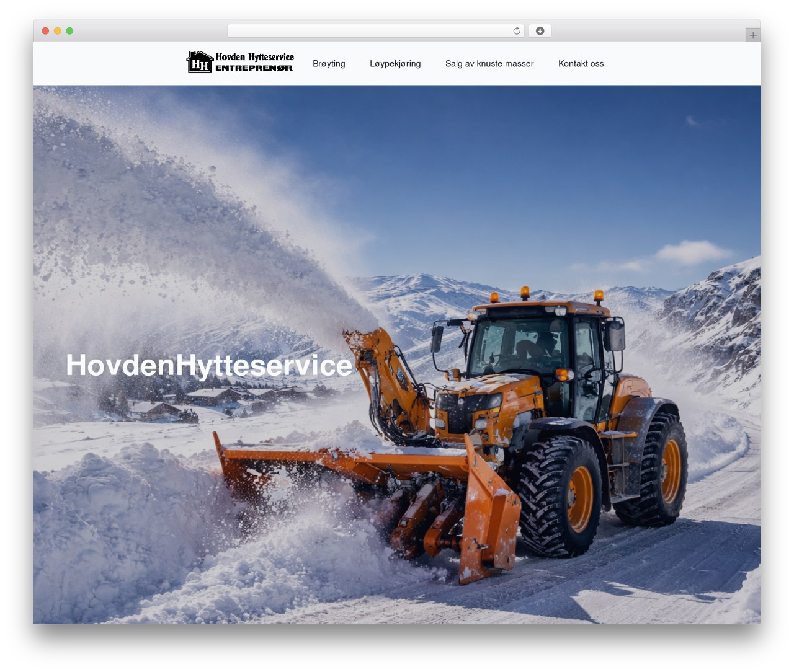Maximize the window with the green button

69,31
